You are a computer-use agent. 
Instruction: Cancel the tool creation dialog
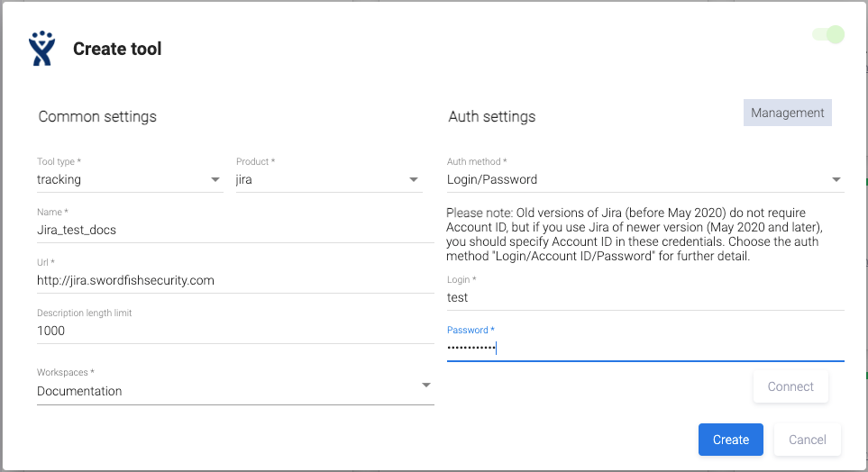coord(807,440)
